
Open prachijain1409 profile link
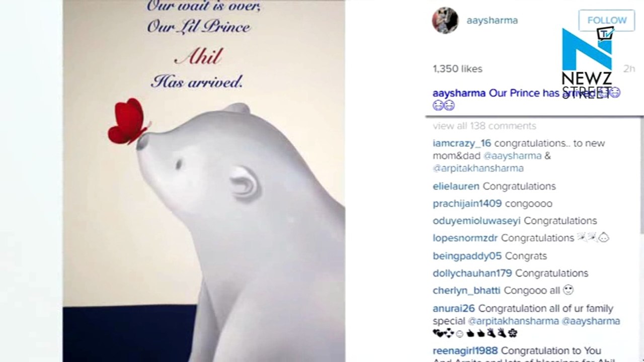pyautogui.click(x=467, y=204)
